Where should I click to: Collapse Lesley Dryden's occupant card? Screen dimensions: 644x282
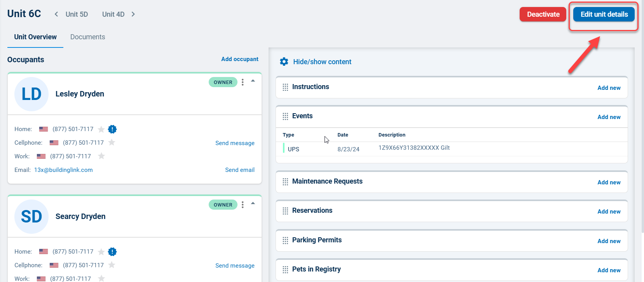[253, 81]
